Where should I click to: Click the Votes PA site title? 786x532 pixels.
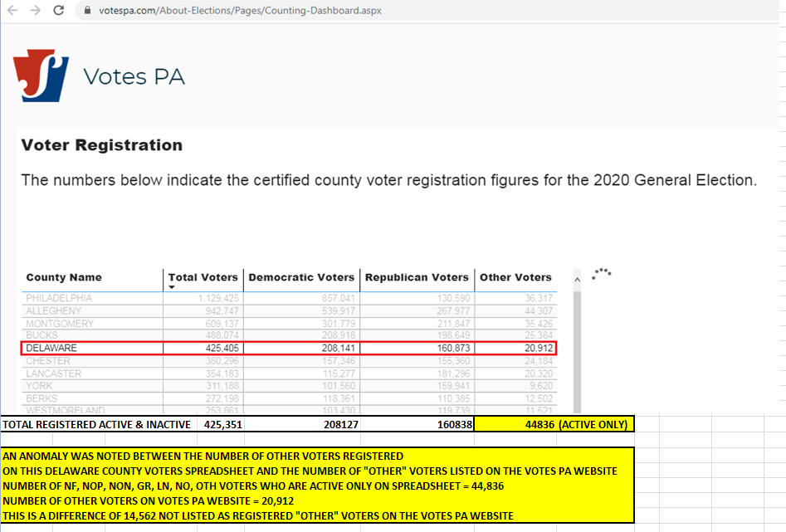click(134, 76)
